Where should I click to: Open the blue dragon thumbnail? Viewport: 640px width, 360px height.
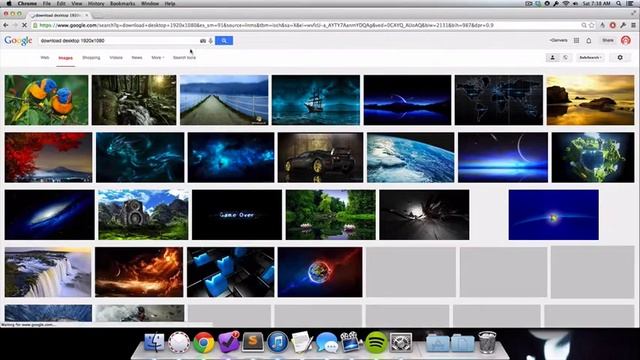140,157
